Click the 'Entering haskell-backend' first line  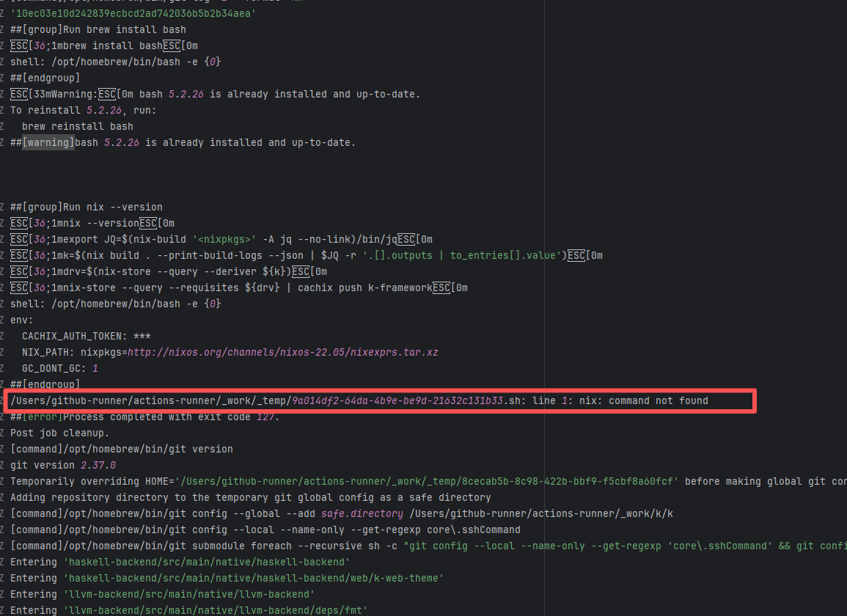point(180,562)
